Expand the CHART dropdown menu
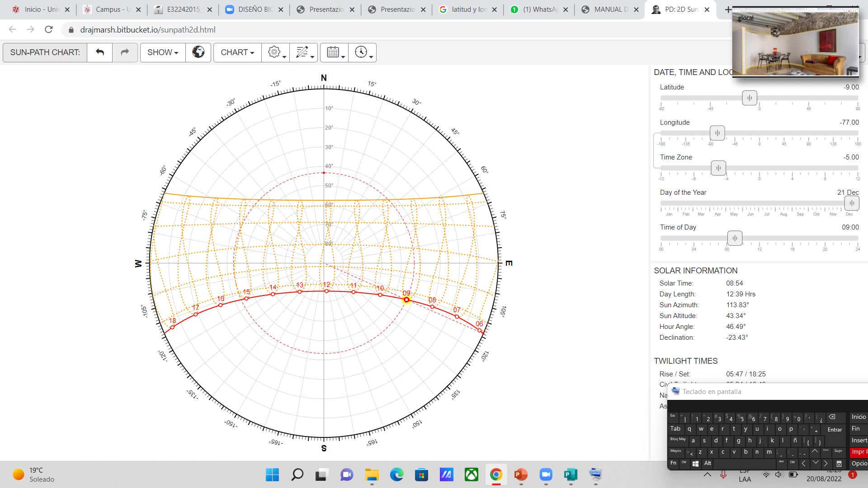 pos(237,52)
